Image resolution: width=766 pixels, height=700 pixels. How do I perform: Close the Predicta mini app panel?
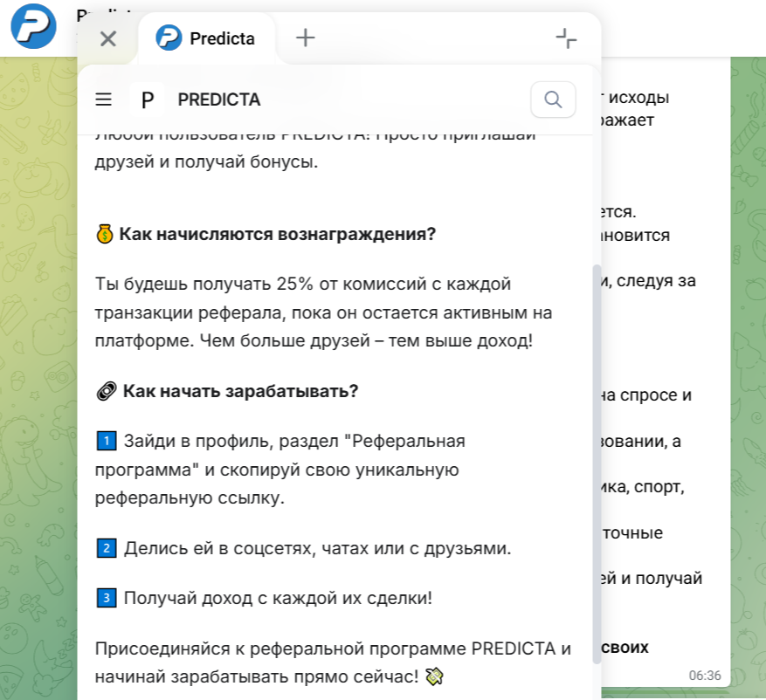tap(108, 38)
